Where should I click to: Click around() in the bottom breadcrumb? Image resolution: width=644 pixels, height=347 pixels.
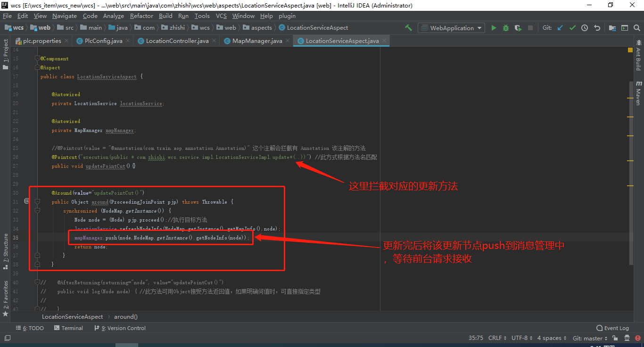tap(126, 317)
